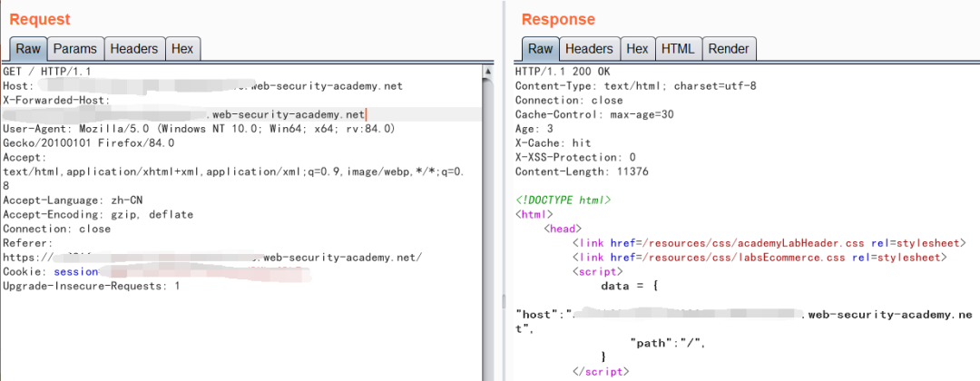Click 'Content-Length: 11376' header

tap(582, 171)
